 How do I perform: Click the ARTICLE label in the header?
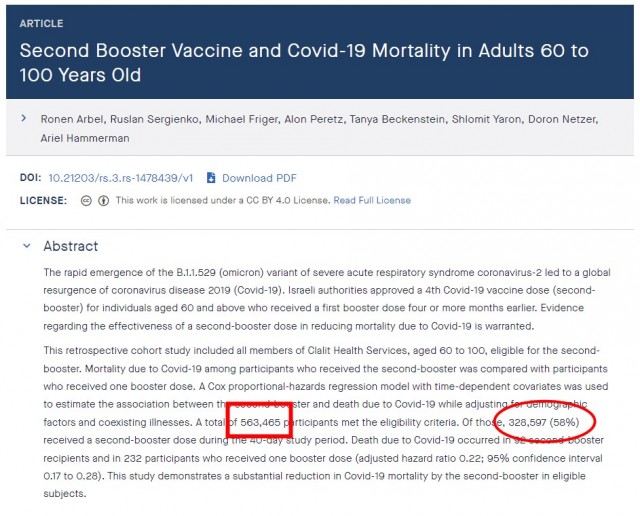(41, 23)
